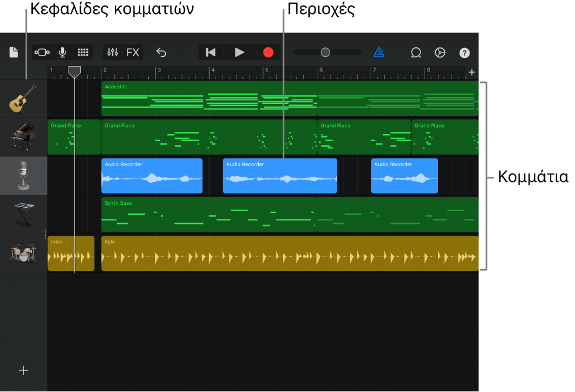
Task: Start playback with Play button
Action: (x=239, y=53)
